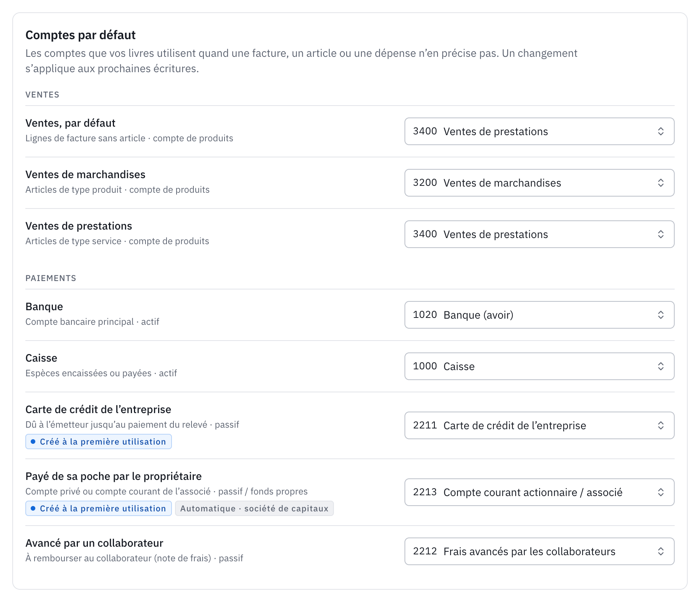Open the Banque account dropdown

(x=539, y=315)
